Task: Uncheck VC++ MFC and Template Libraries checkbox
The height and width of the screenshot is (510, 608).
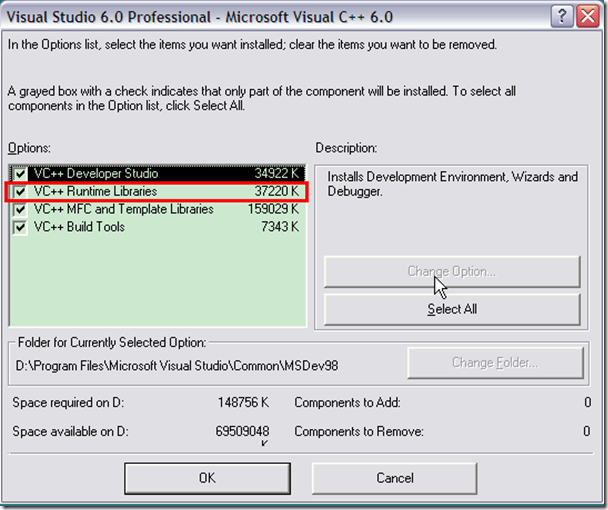Action: pos(20,209)
